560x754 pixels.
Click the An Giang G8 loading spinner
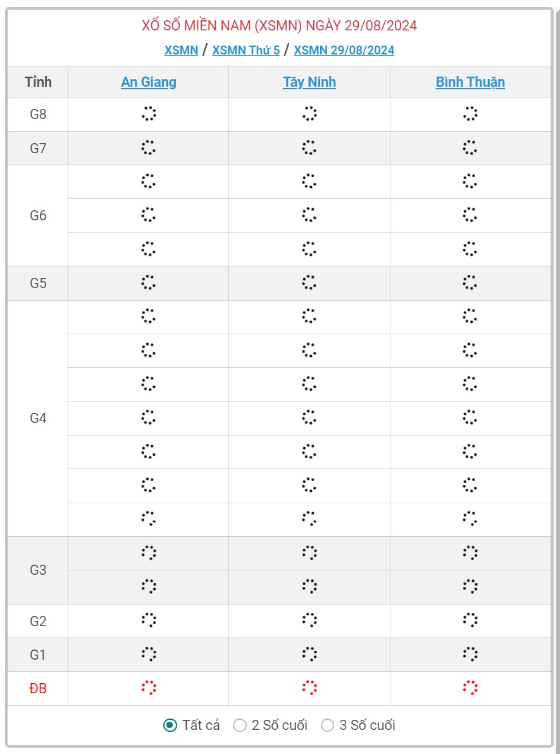point(149,114)
